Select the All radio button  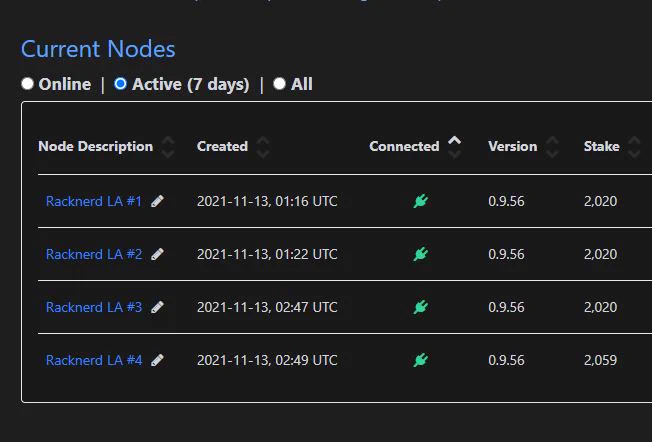point(279,84)
